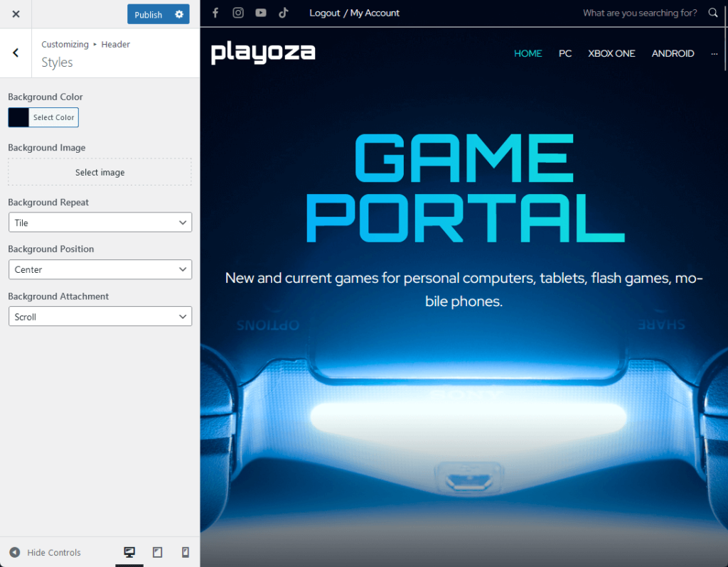
Task: Open the Instagram social icon
Action: [x=238, y=13]
